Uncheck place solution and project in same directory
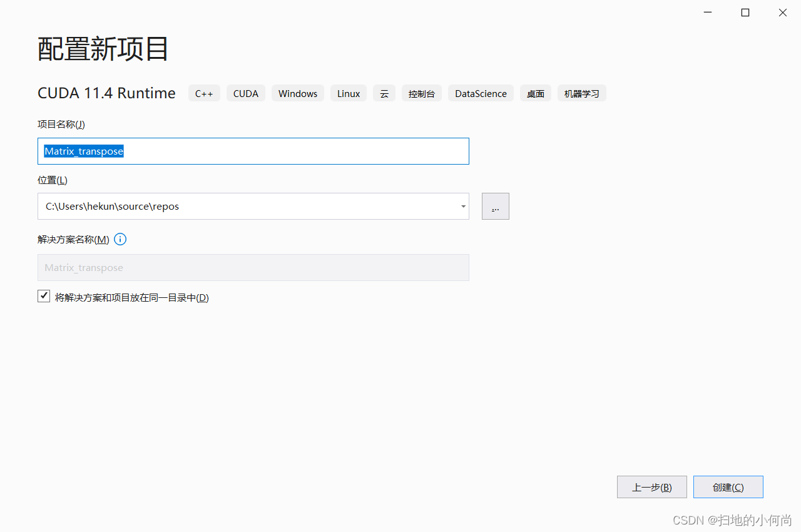Image resolution: width=801 pixels, height=532 pixels. click(44, 297)
